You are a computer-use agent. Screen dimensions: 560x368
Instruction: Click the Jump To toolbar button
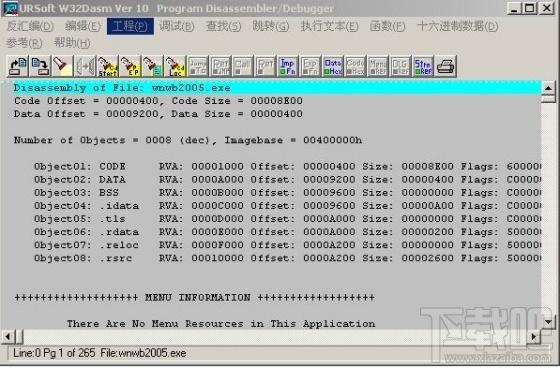pos(198,66)
